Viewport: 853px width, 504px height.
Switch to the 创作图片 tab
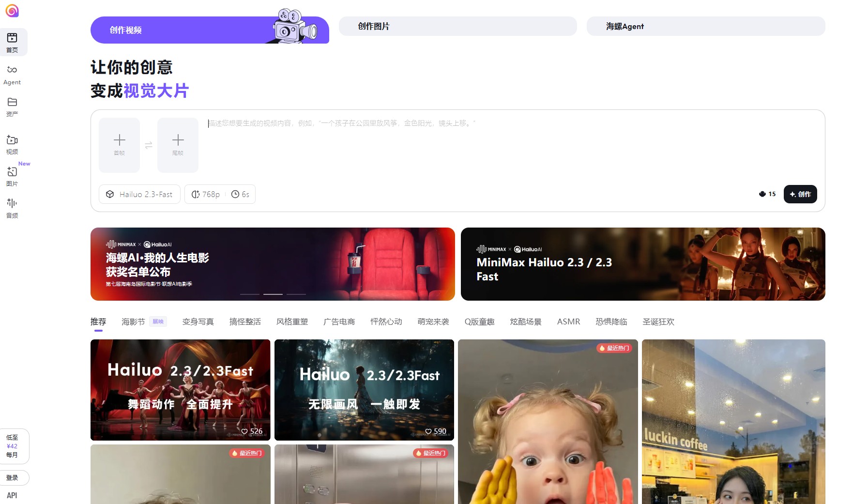(457, 26)
